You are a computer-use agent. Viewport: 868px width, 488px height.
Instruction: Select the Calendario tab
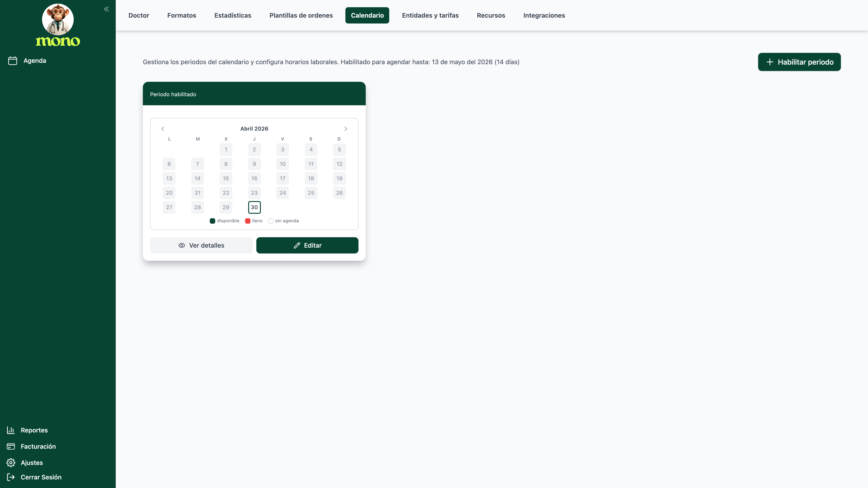367,16
